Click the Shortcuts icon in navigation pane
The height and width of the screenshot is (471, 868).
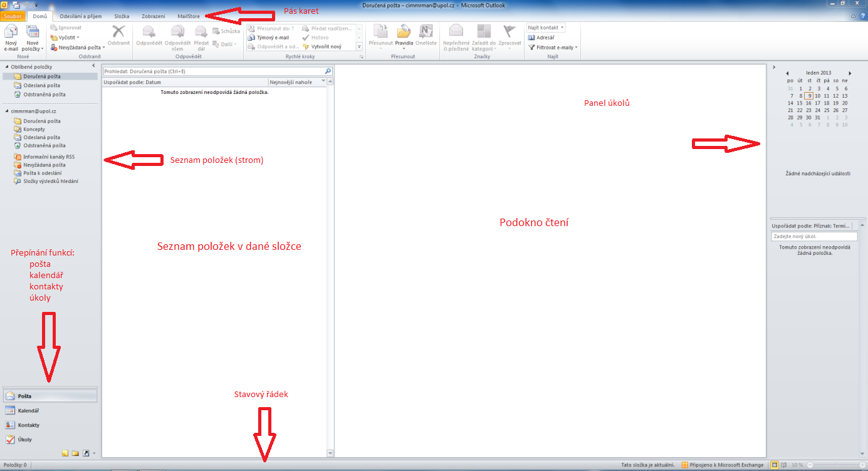click(x=85, y=453)
